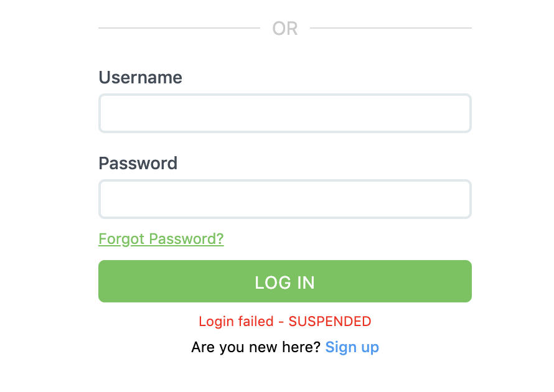Click the OR divider text
The image size is (554, 392).
coord(284,28)
